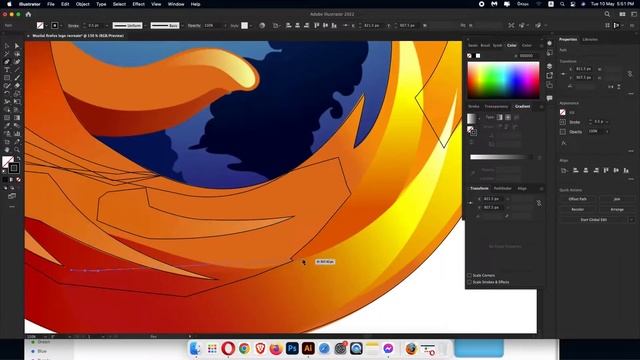Open Opera browser from the Dock
This screenshot has height=360, width=640.
click(228, 349)
